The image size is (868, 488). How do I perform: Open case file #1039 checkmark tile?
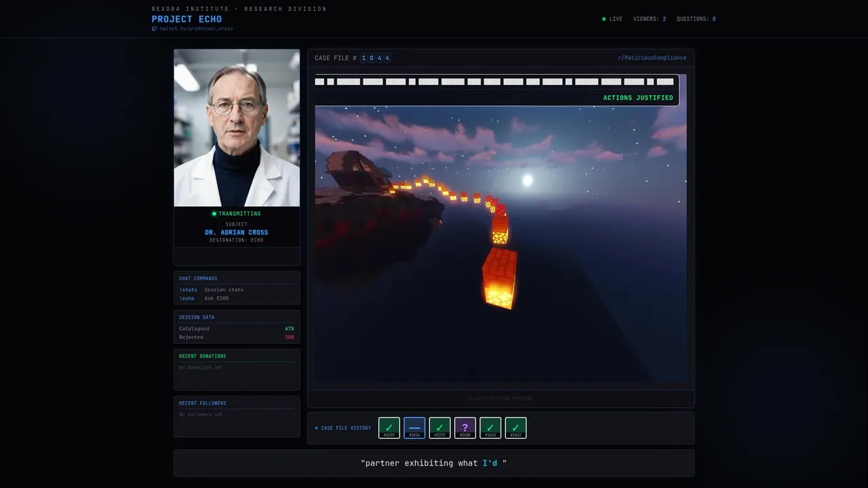click(x=389, y=428)
